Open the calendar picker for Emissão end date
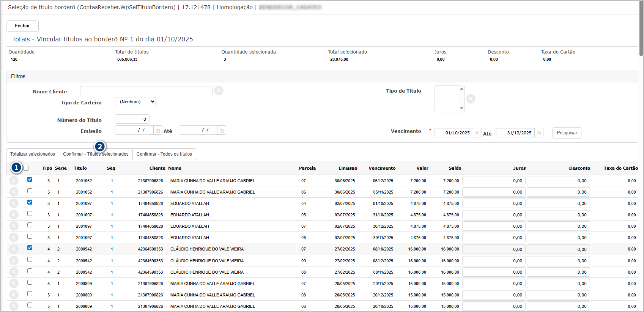 [222, 131]
